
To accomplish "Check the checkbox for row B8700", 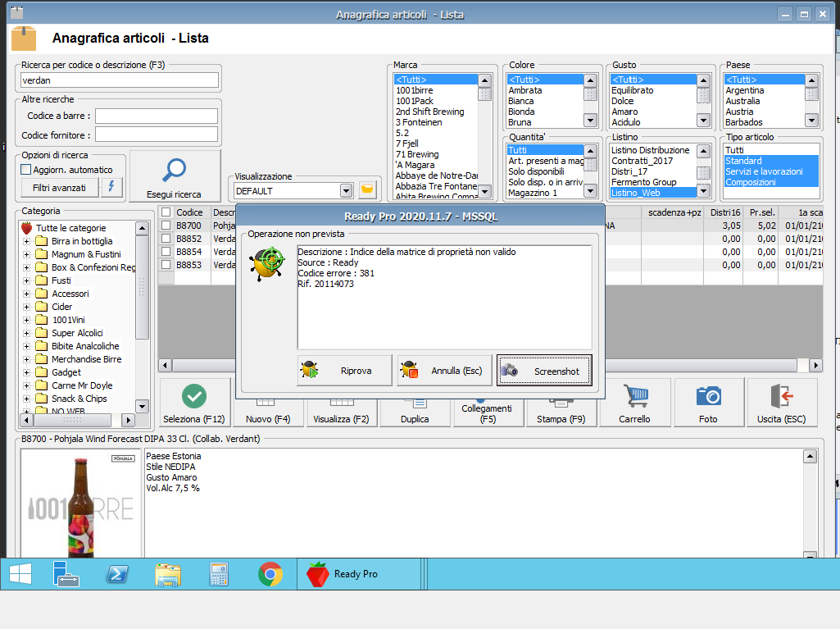I will (x=166, y=226).
